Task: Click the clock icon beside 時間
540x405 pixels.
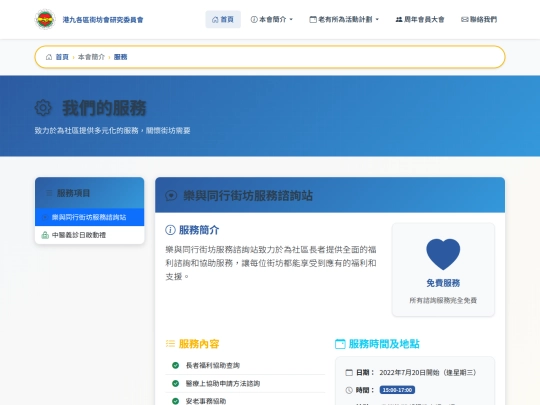Action: 349,390
